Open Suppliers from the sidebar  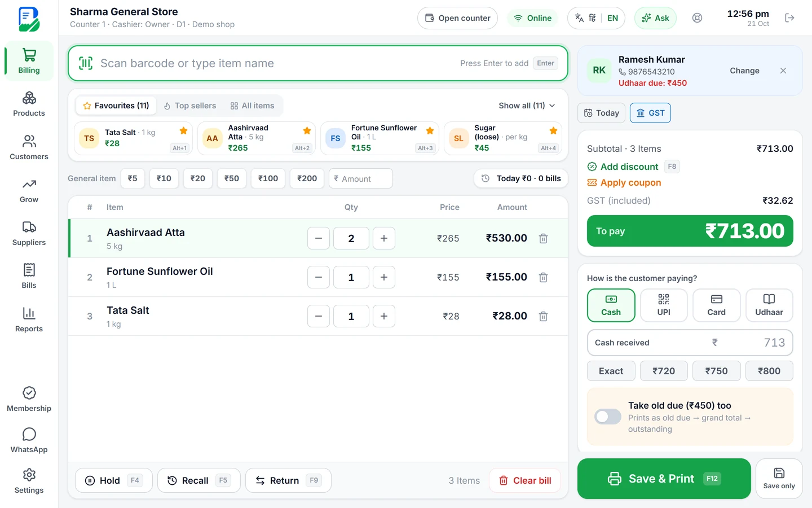click(29, 234)
